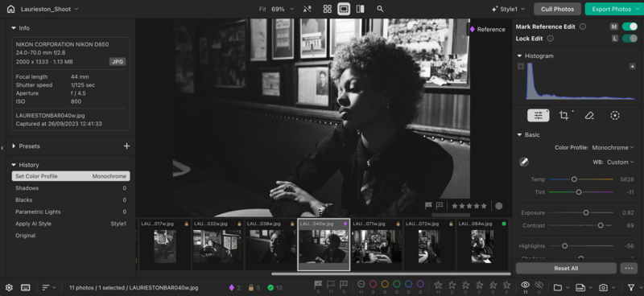Select Set Color Profile history step
This screenshot has height=296, width=644.
[x=71, y=176]
